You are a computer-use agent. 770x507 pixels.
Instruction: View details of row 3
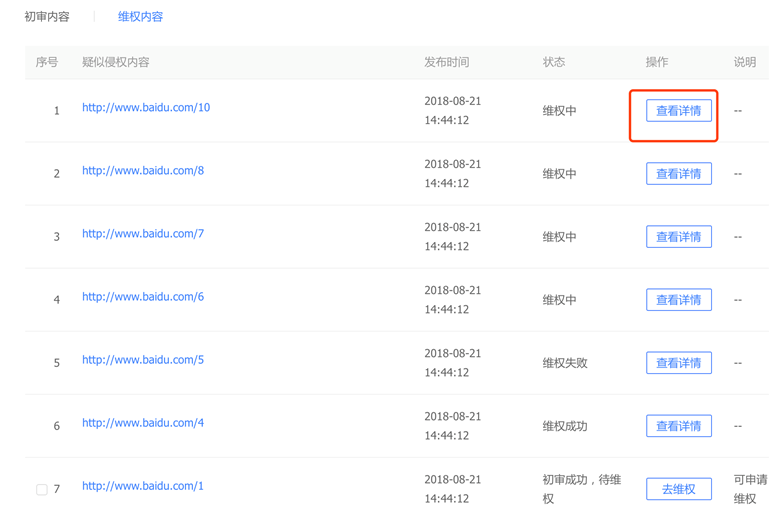(x=678, y=237)
